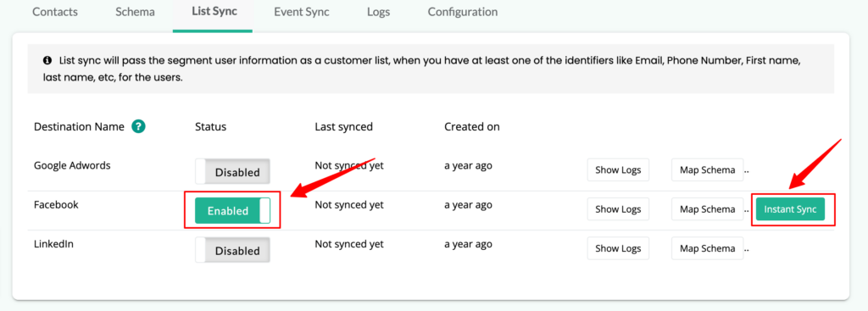Map Schema for LinkedIn destination
Image resolution: width=868 pixels, height=311 pixels.
[x=708, y=248]
